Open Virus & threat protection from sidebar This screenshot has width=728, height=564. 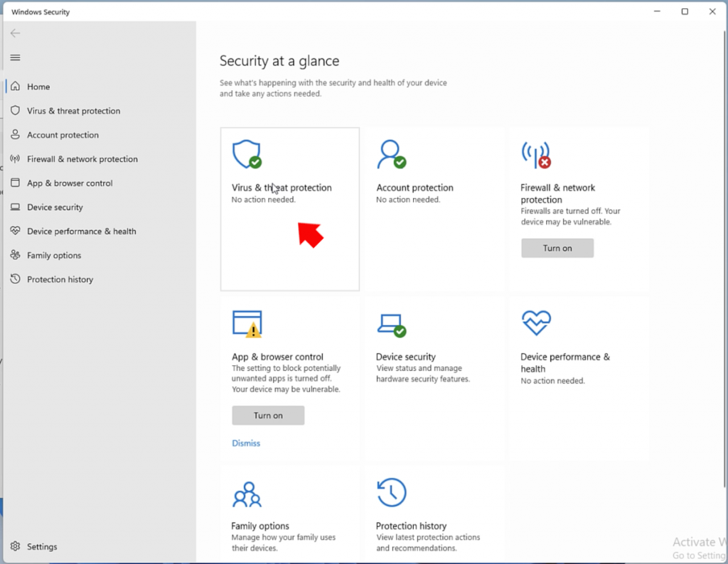[x=74, y=111]
